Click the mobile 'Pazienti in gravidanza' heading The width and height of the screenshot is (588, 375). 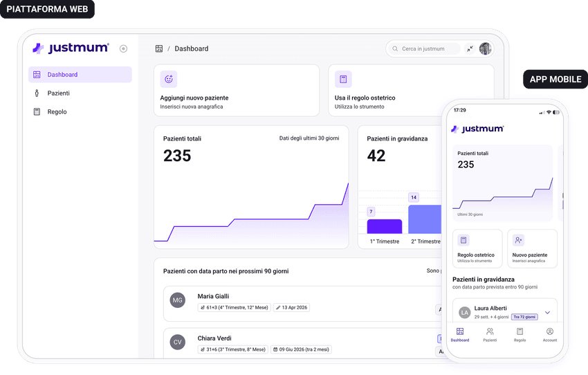tap(484, 280)
